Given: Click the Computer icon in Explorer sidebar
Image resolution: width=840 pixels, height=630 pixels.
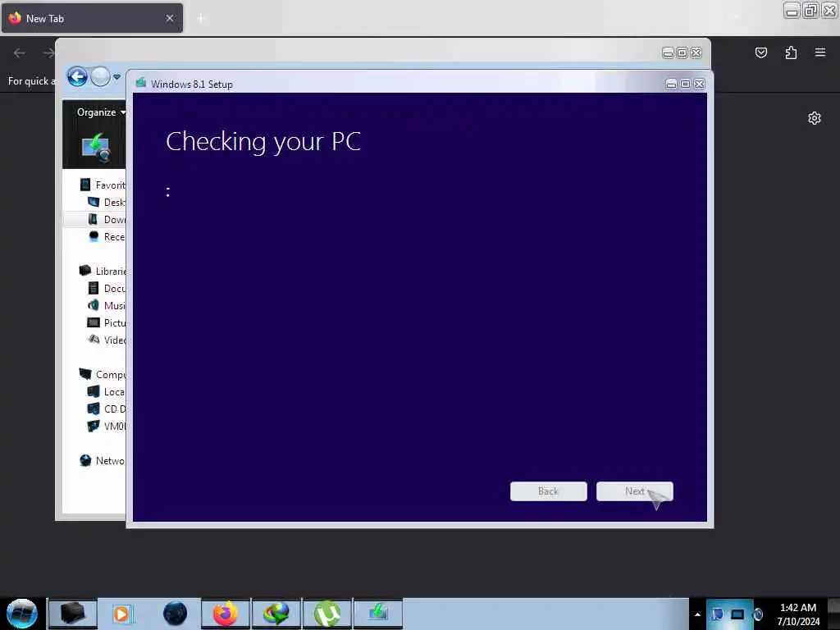Looking at the screenshot, I should [x=85, y=373].
